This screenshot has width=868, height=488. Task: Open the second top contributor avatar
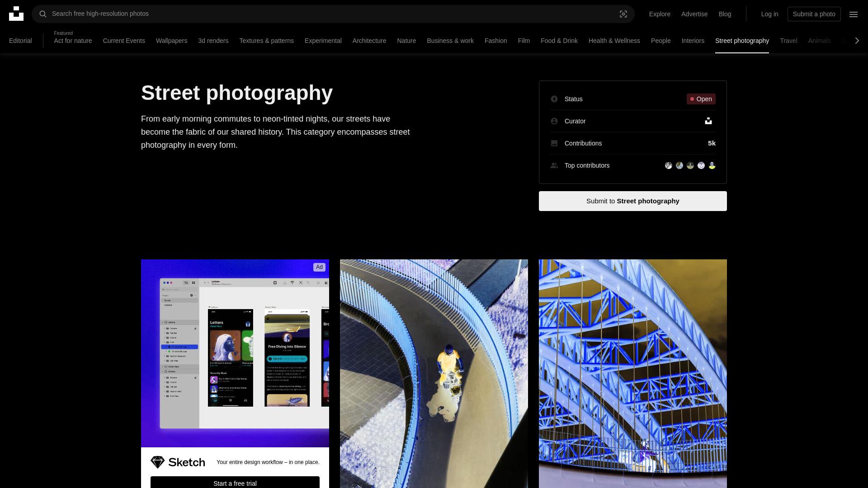pyautogui.click(x=679, y=165)
